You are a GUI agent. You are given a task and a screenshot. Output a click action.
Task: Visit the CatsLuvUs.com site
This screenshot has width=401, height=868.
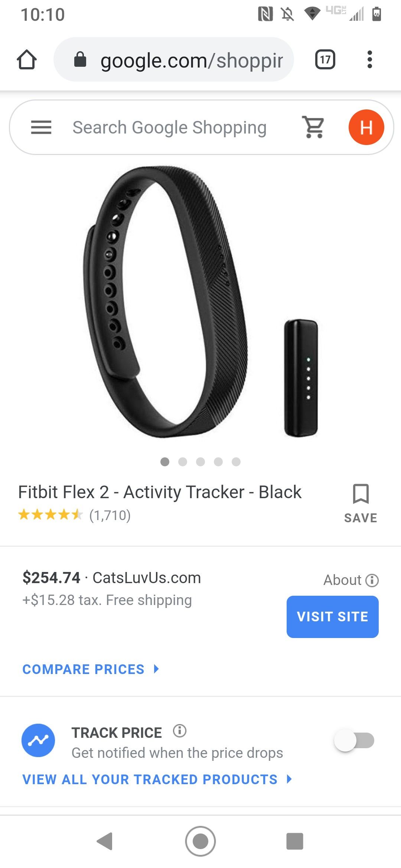332,617
